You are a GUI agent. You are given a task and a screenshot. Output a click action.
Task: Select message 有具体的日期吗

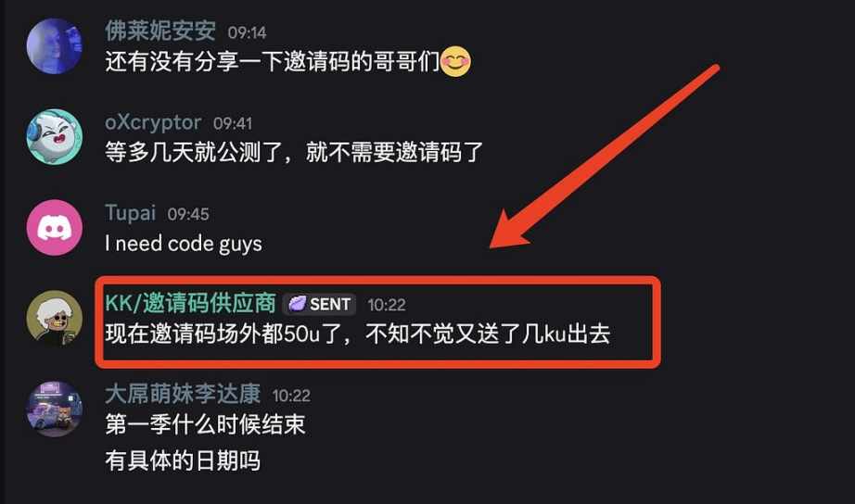pos(183,461)
